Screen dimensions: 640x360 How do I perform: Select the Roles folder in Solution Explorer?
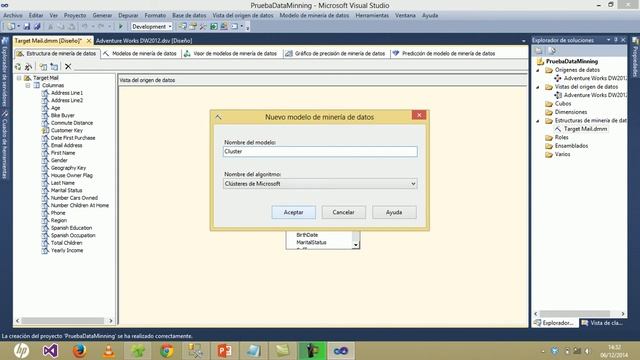(562, 138)
